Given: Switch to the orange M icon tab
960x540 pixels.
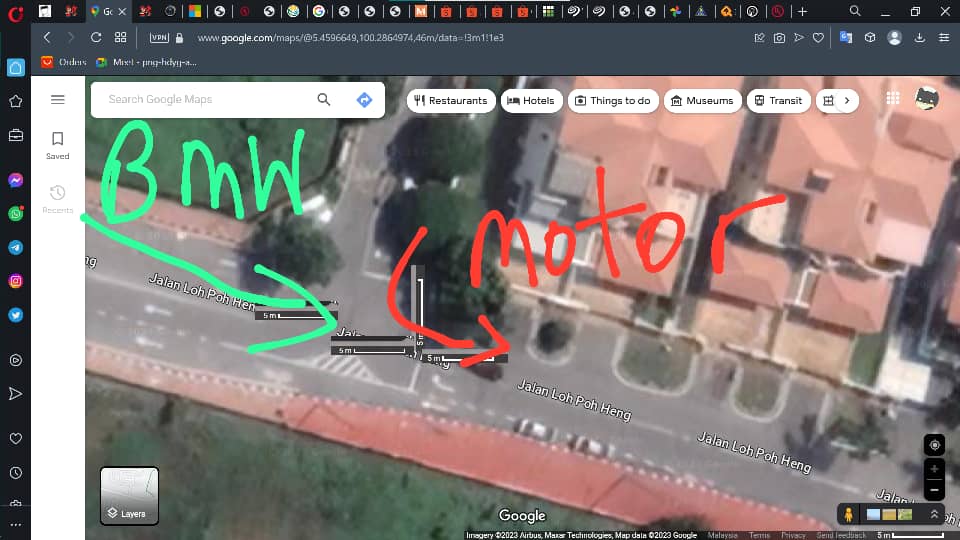Looking at the screenshot, I should tap(421, 11).
